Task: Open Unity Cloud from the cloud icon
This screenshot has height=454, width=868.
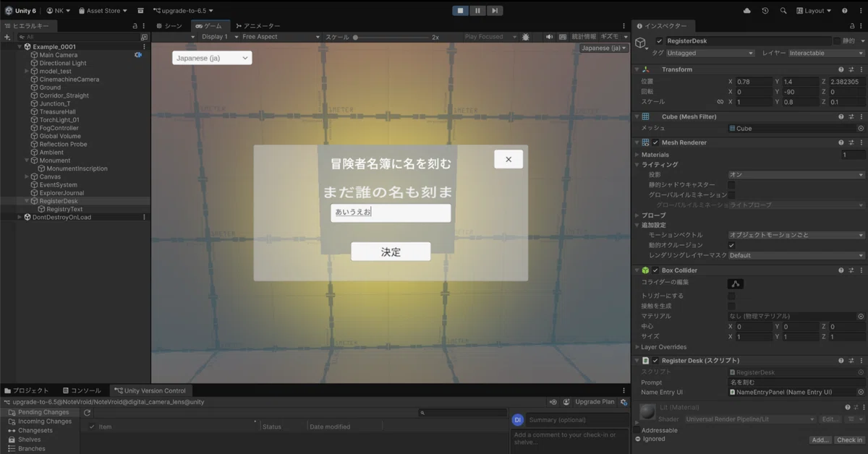Action: pyautogui.click(x=747, y=11)
